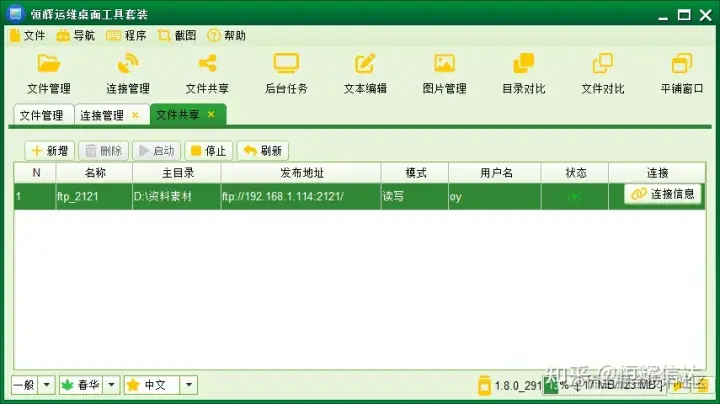Close the 文件共享 tab
This screenshot has width=720, height=404.
coord(211,114)
